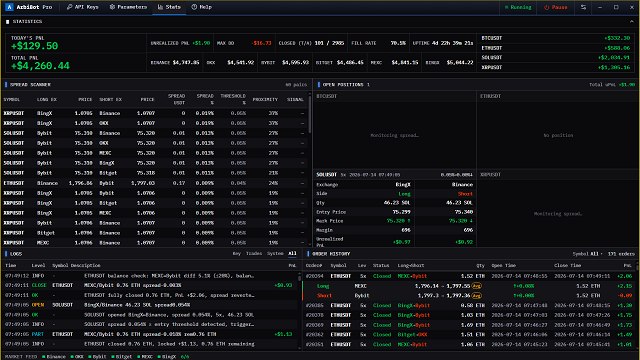Expand the closed order with 0.68 ETH
This screenshot has width=640, height=360.
(469, 305)
